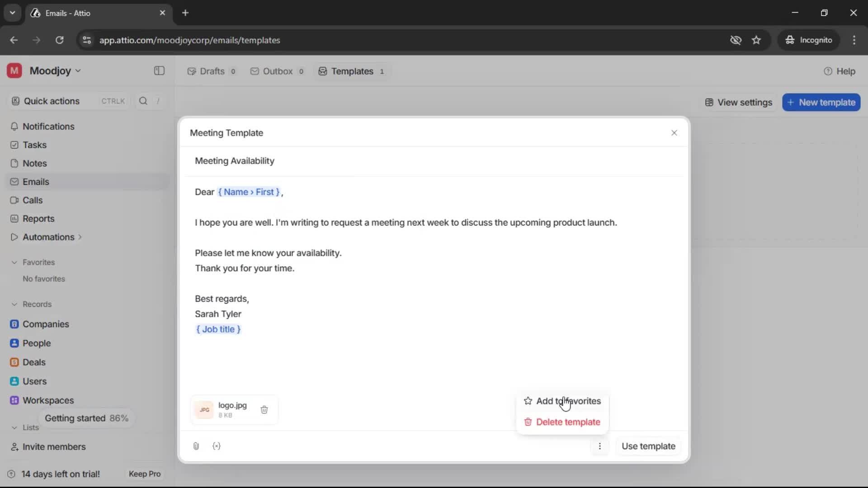
Task: Toggle the sidebar collapse icon
Action: (x=159, y=70)
